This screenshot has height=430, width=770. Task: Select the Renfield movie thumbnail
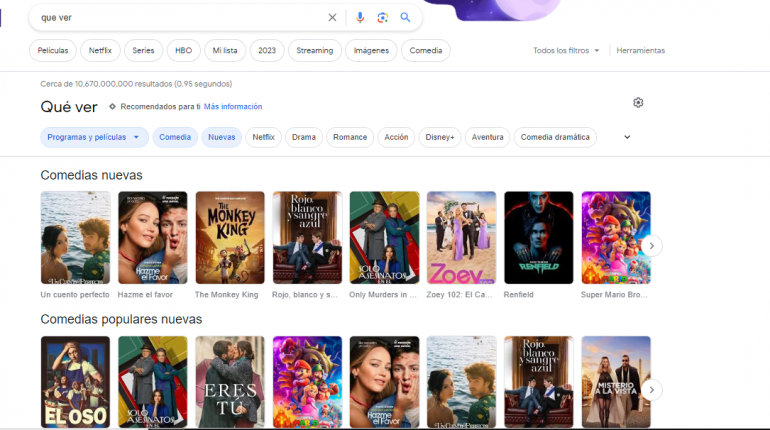pos(538,238)
